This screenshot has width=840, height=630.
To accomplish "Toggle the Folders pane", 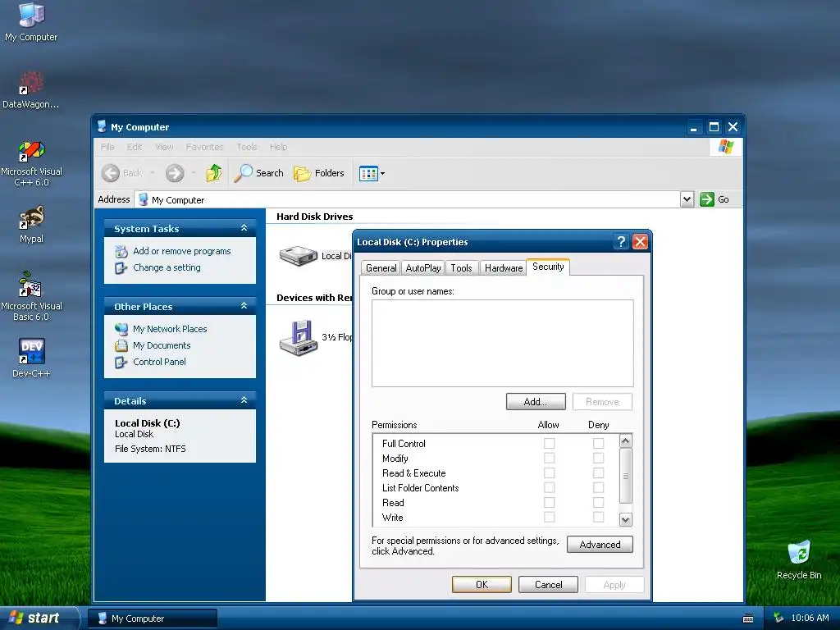I will pos(319,173).
